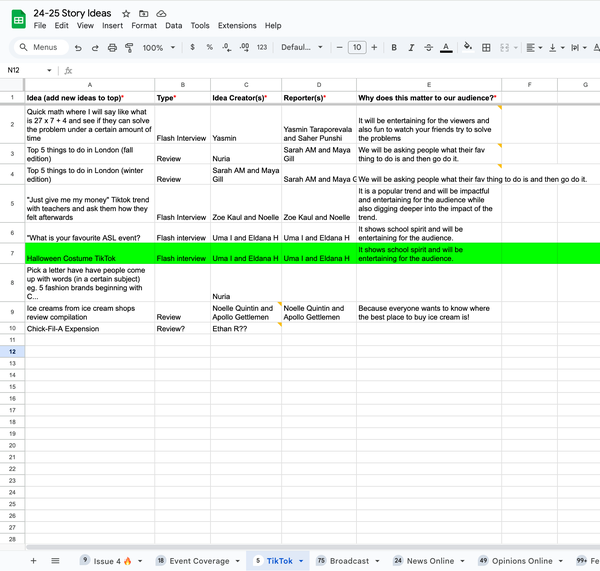Open the all sheets list icon
Image resolution: width=600 pixels, height=571 pixels.
point(55,561)
